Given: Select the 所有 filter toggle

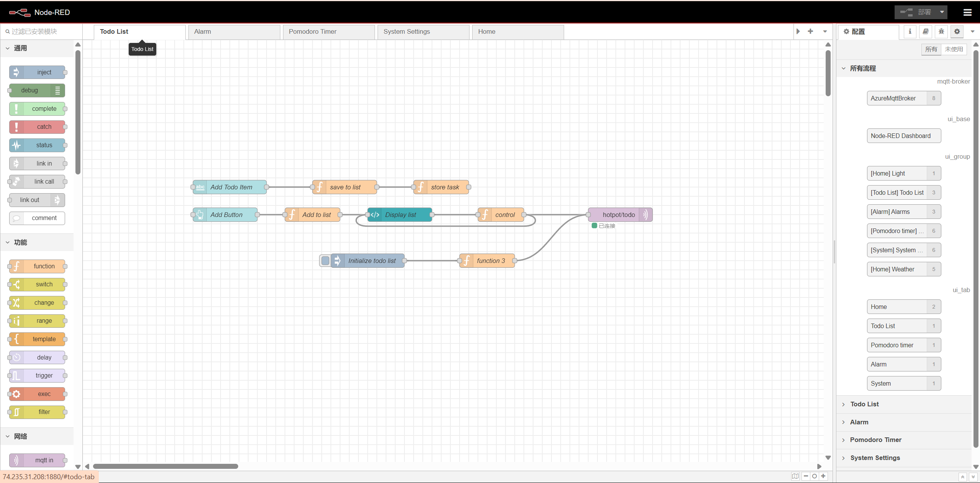Looking at the screenshot, I should [931, 49].
